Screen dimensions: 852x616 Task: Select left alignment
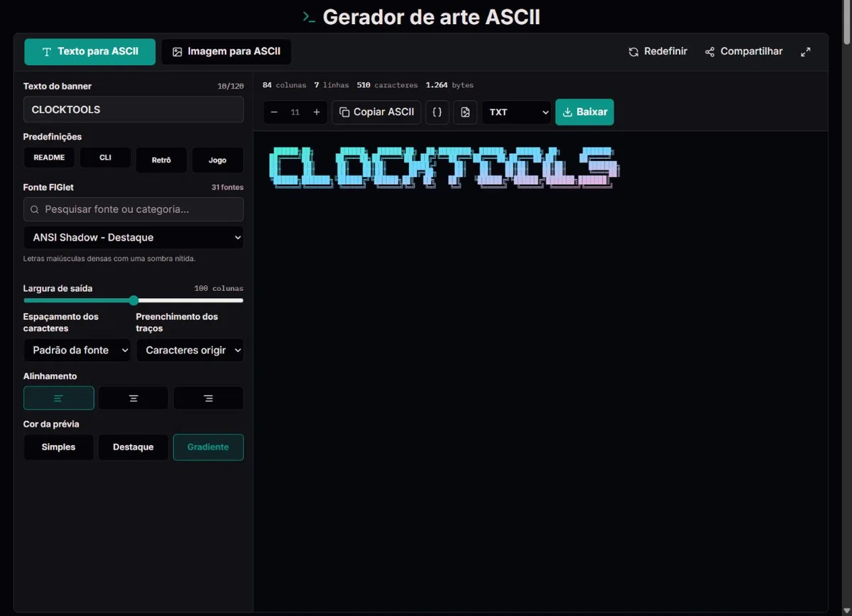(x=59, y=398)
